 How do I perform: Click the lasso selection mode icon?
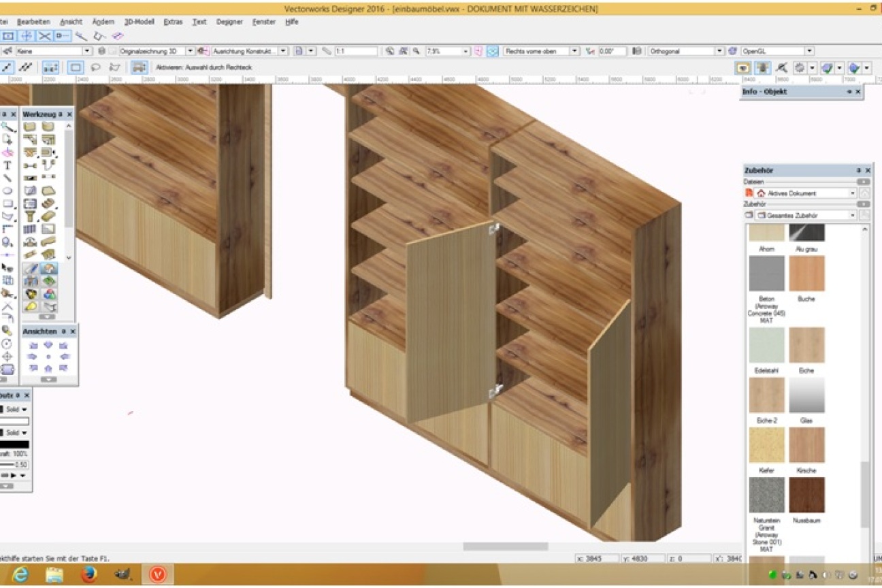coord(95,67)
